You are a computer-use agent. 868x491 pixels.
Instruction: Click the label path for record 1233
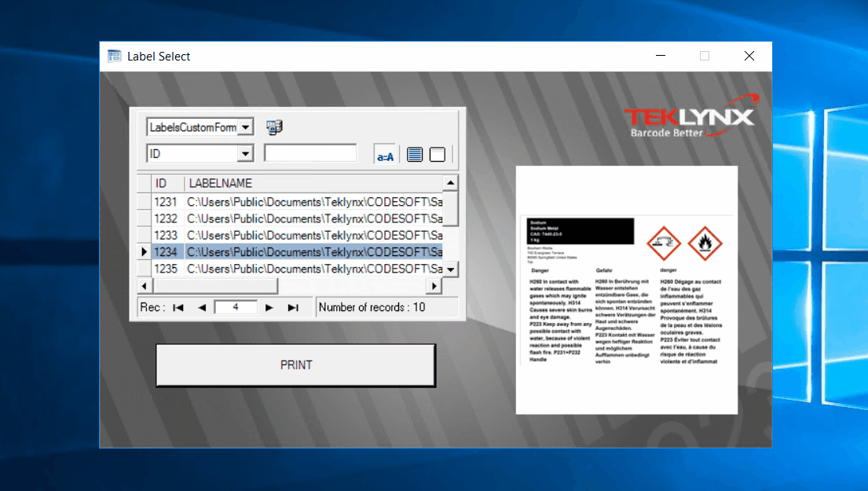(314, 235)
